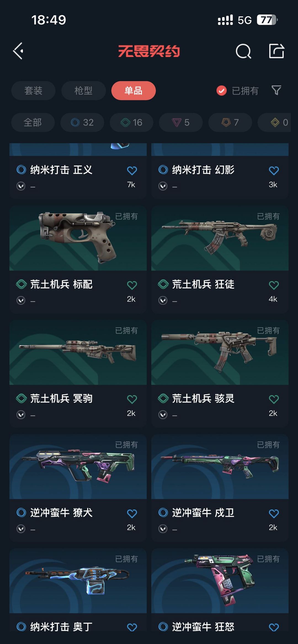Filter by the green tier chip showing 16

pyautogui.click(x=131, y=122)
